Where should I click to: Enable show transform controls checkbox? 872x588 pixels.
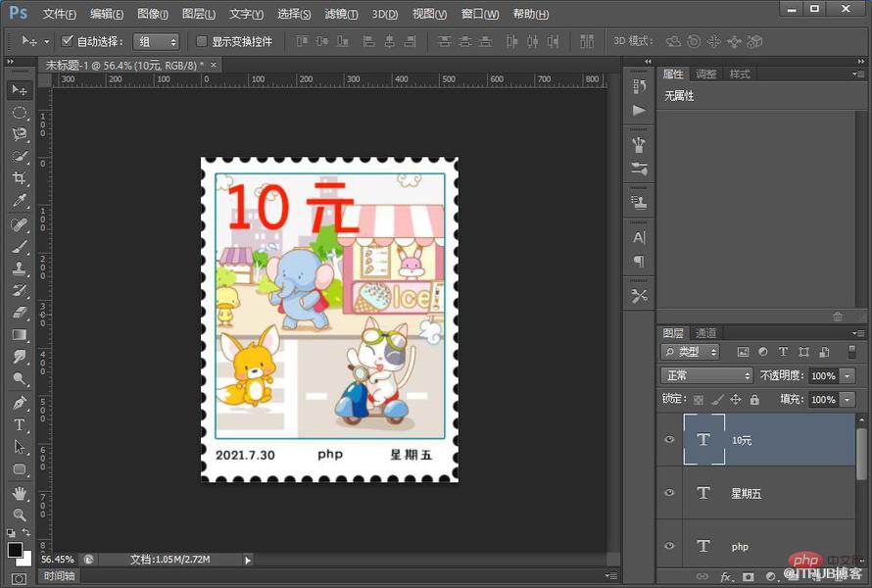pyautogui.click(x=202, y=41)
